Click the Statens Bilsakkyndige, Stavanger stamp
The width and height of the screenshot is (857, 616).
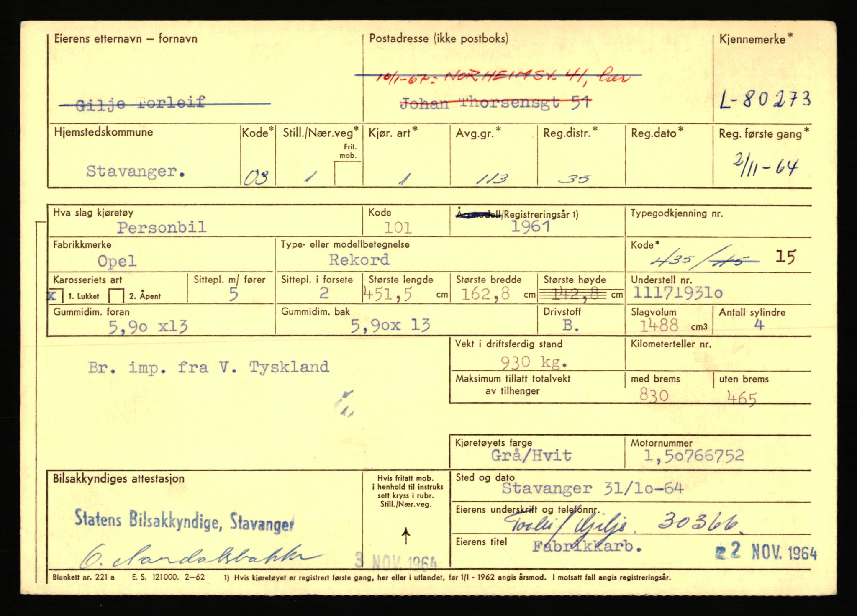click(x=185, y=521)
